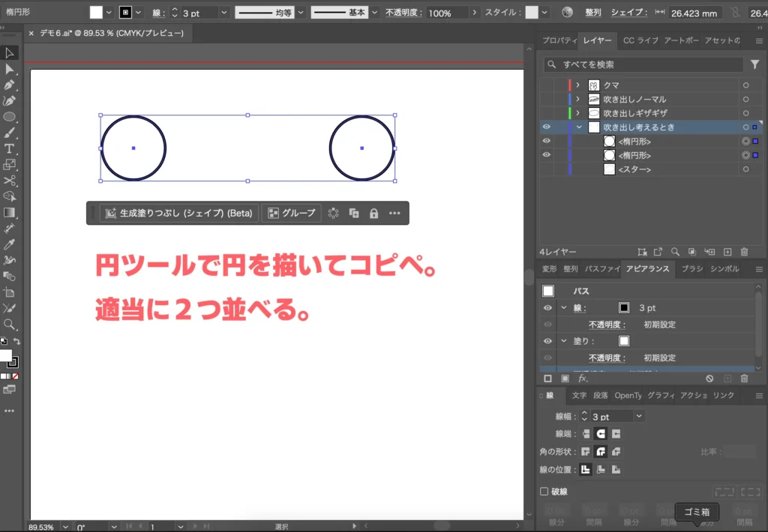The height and width of the screenshot is (532, 768).
Task: Hide the クマ layer
Action: coord(547,85)
